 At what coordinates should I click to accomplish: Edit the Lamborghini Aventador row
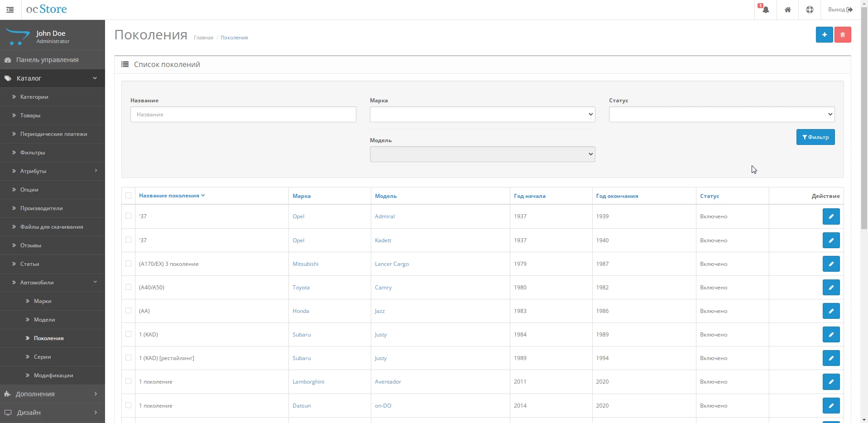(x=831, y=382)
